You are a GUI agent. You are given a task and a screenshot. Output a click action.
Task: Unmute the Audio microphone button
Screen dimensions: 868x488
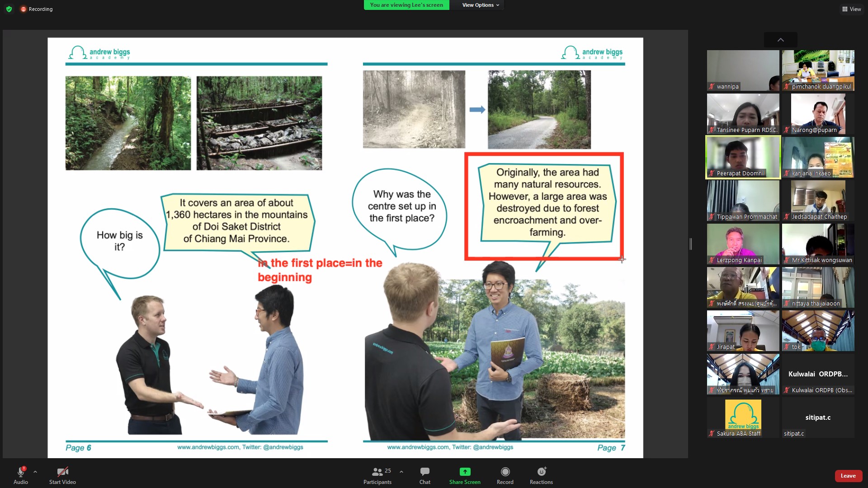(x=21, y=475)
